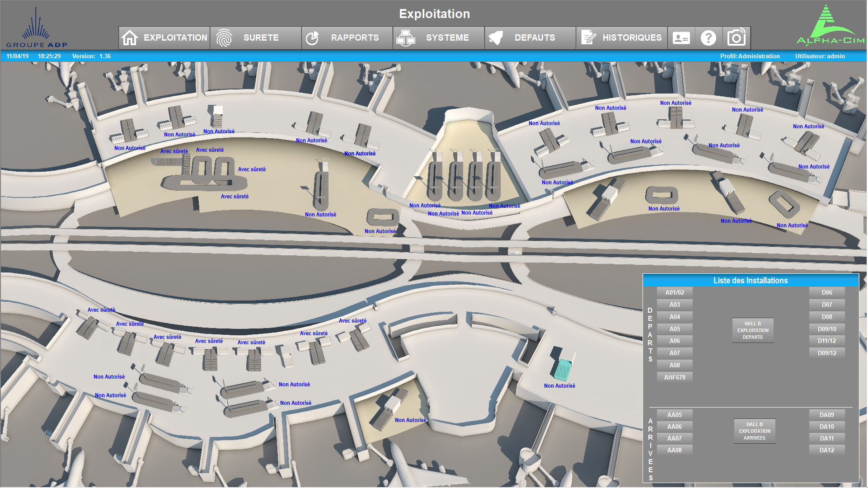Select installation D06 in Liste des Installations
868x488 pixels.
pyautogui.click(x=827, y=292)
